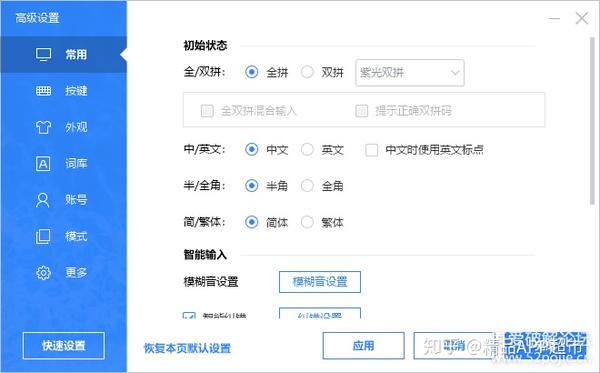Toggle the 提示正确双拼码 checkbox
Image resolution: width=600 pixels, height=373 pixels.
pos(362,111)
